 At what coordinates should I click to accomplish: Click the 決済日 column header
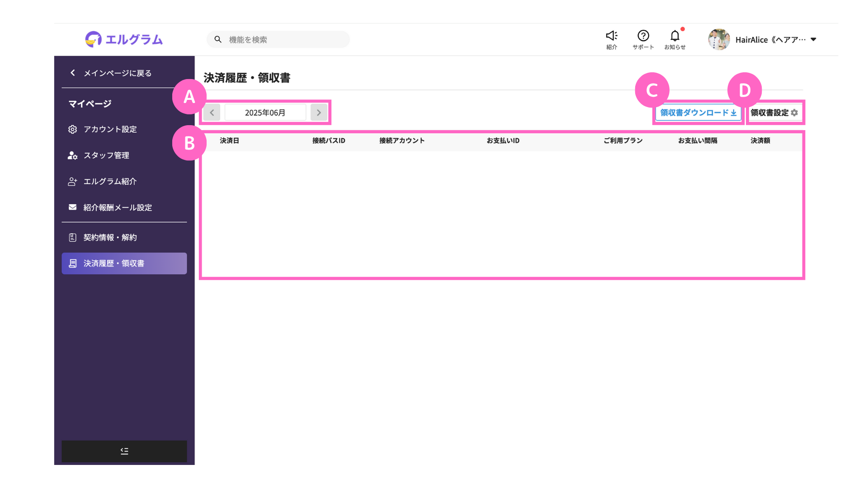click(x=229, y=141)
